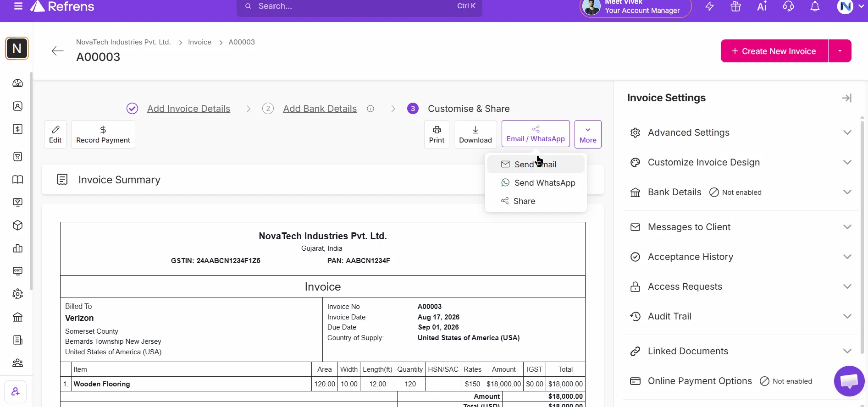
Task: Download the invoice
Action: pyautogui.click(x=475, y=134)
